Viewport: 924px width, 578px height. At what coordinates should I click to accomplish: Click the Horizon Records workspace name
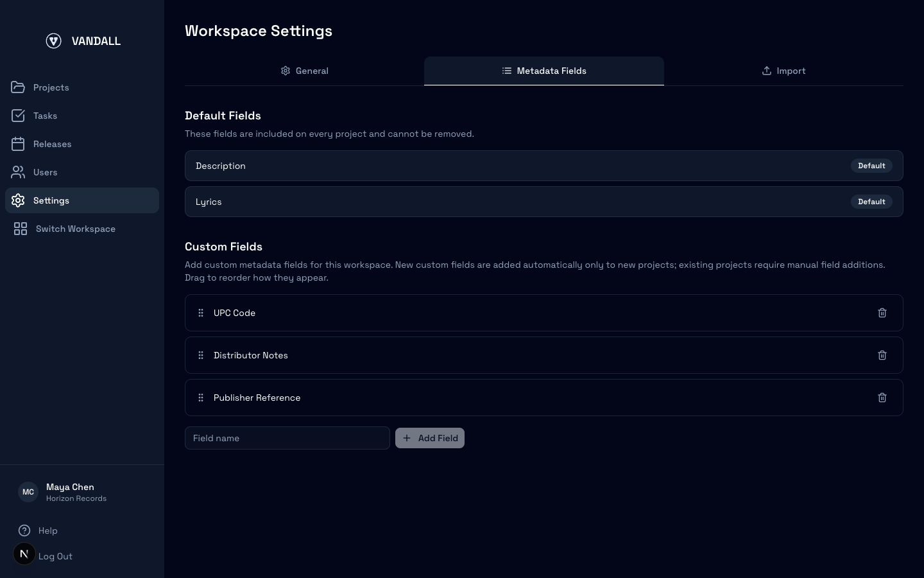(76, 498)
